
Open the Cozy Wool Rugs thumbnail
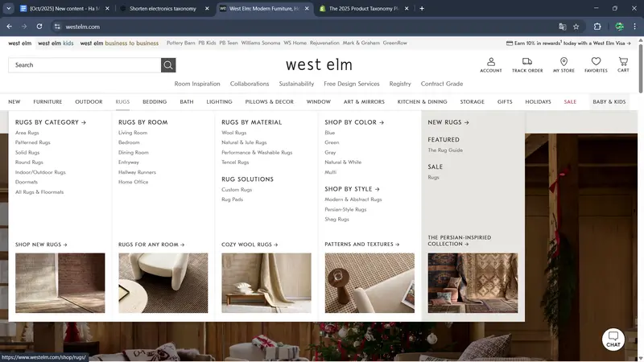(x=266, y=283)
